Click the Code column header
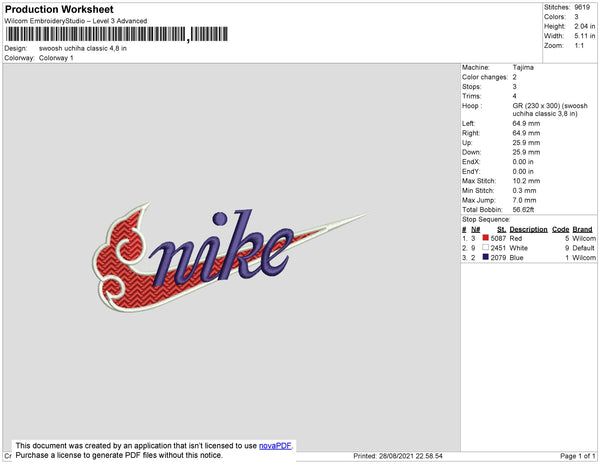The height and width of the screenshot is (464, 600). 561,230
